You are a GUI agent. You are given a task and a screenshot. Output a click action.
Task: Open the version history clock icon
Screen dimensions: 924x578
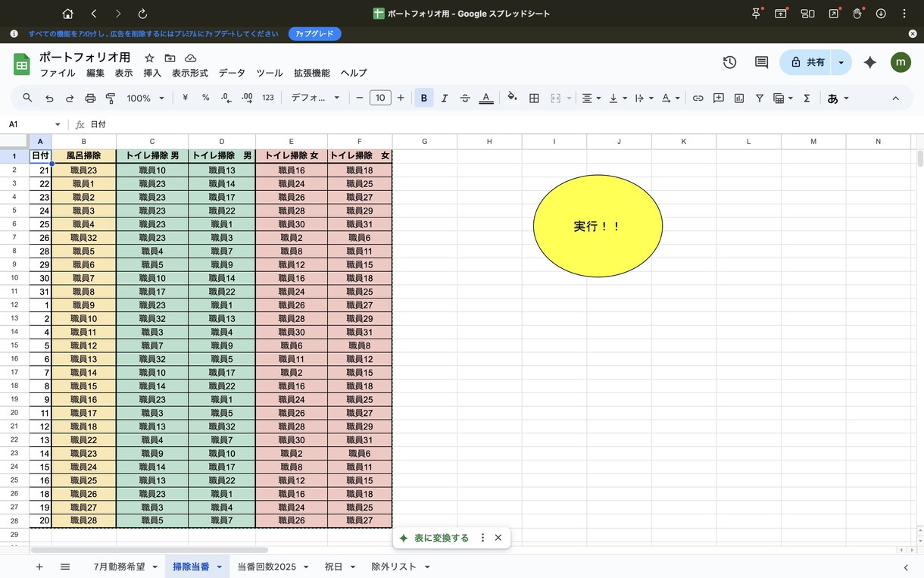729,63
